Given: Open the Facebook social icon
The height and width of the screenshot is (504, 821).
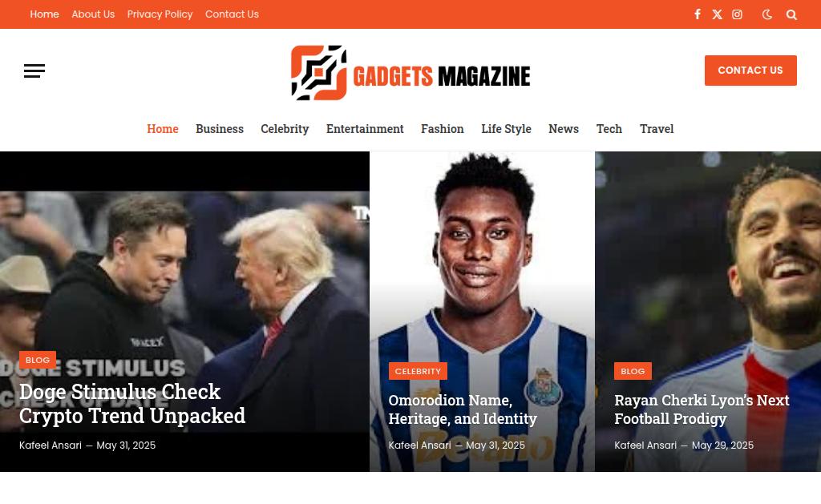Looking at the screenshot, I should click(698, 14).
